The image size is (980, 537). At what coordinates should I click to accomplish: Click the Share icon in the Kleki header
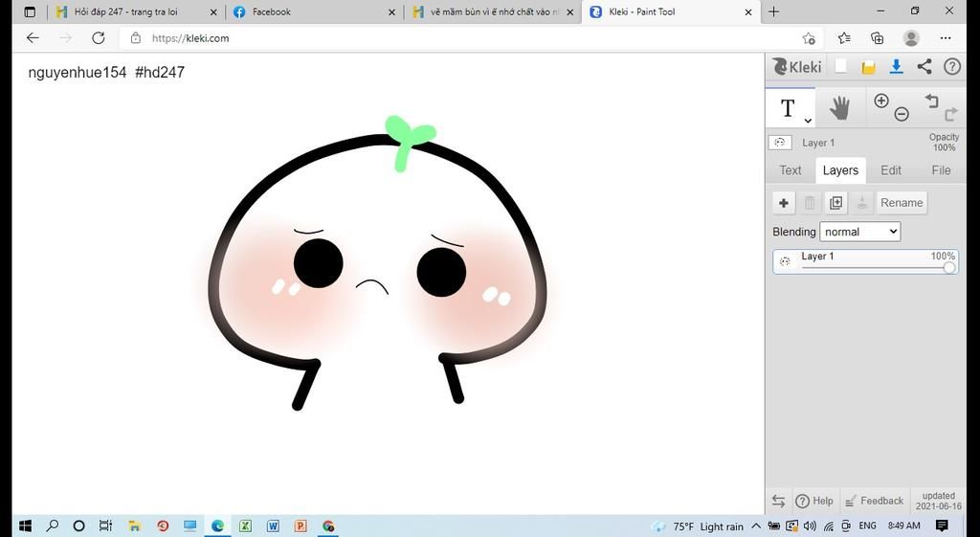click(x=924, y=67)
